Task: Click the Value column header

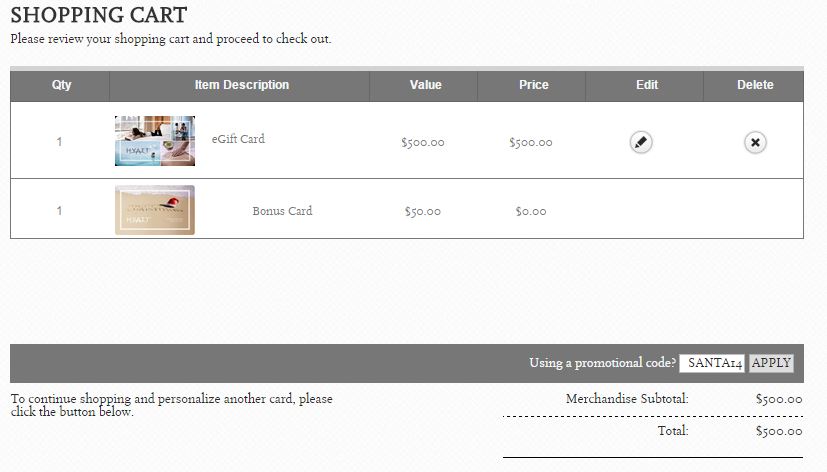Action: 425,85
